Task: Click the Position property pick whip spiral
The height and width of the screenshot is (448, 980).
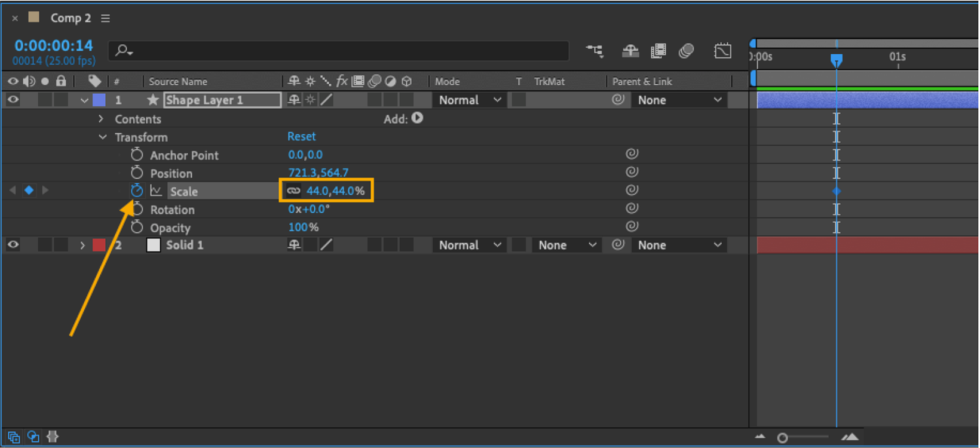Action: (632, 172)
